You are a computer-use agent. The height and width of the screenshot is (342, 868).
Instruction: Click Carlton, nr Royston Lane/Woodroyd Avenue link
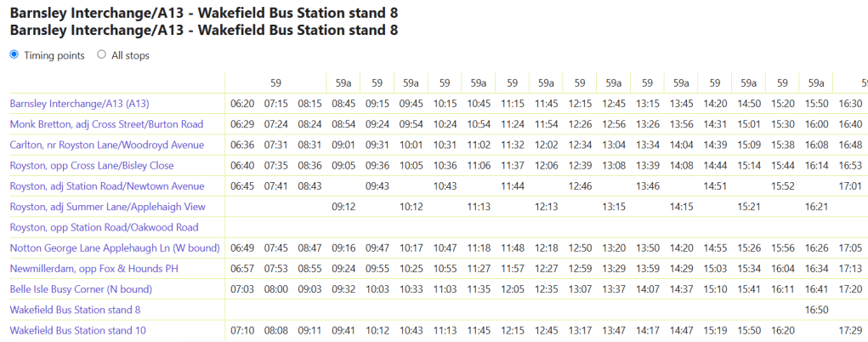pyautogui.click(x=107, y=145)
